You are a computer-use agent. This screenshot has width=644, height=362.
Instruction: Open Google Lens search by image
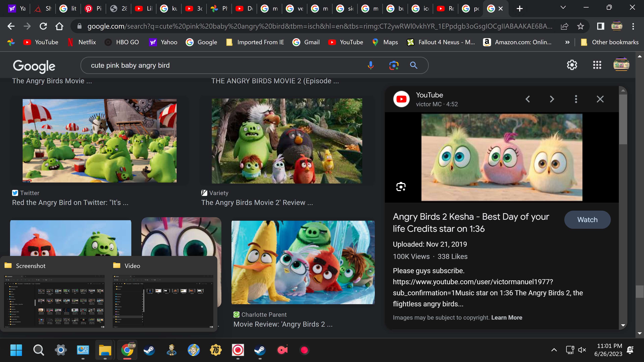[x=394, y=66]
